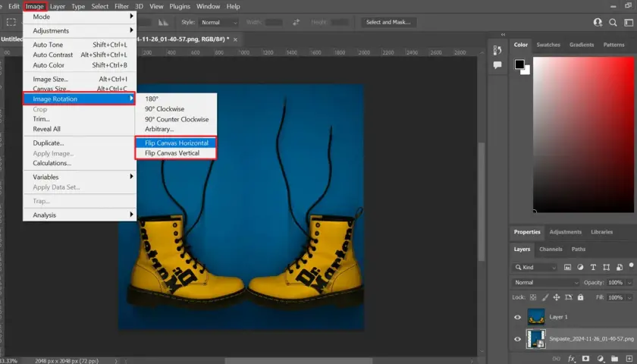Screen dimensions: 637x364
Task: Expand the Variables submenu
Action: [x=80, y=177]
